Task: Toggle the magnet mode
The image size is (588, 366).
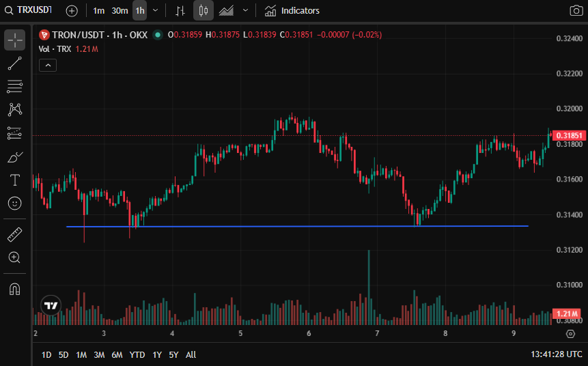Action: coord(14,289)
